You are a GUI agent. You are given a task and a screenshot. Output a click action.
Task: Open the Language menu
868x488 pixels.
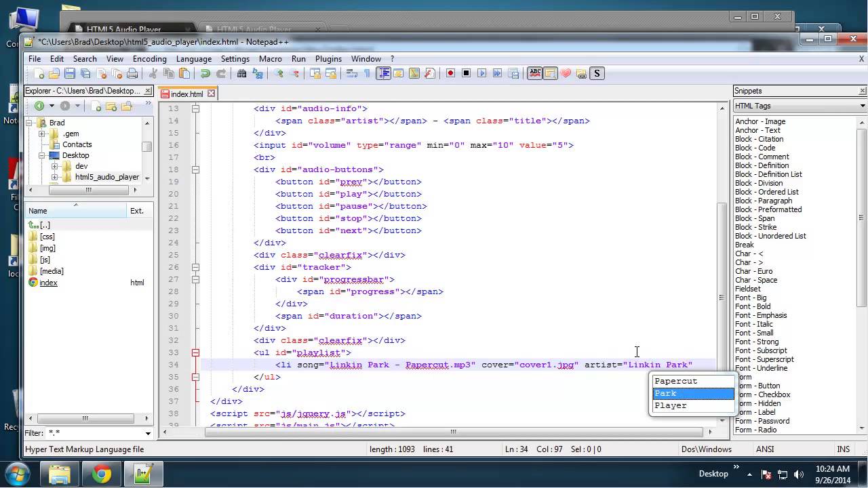coord(194,59)
